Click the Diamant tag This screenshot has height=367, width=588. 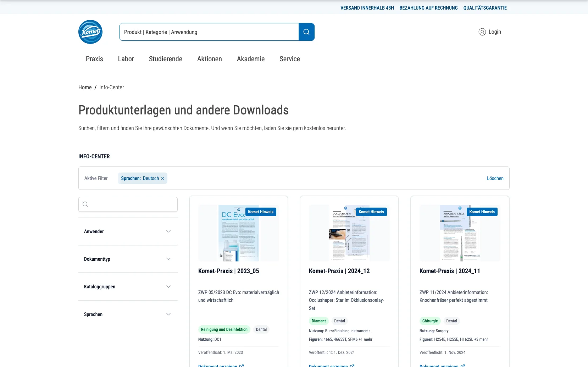[319, 321]
